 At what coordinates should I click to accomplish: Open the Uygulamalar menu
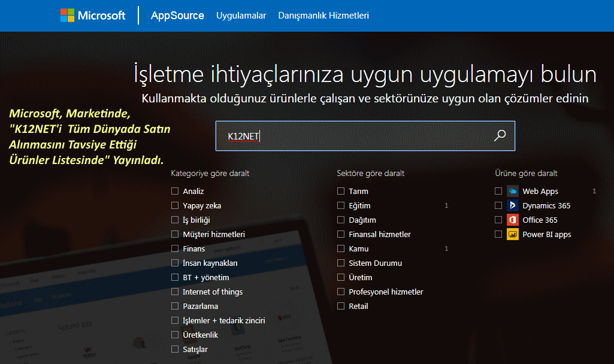point(241,16)
